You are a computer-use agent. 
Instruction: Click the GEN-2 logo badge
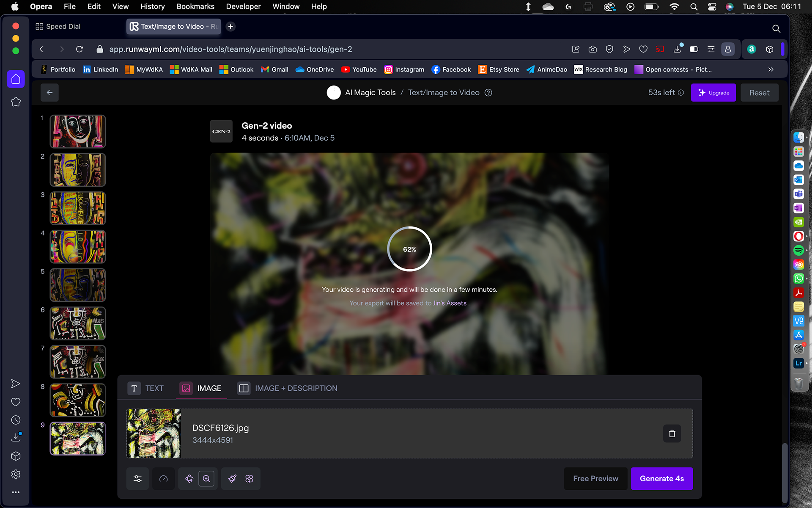click(x=221, y=132)
